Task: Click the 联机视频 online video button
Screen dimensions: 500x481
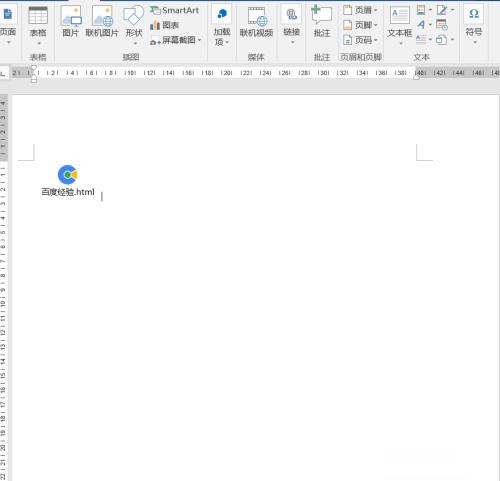Action: (x=256, y=21)
